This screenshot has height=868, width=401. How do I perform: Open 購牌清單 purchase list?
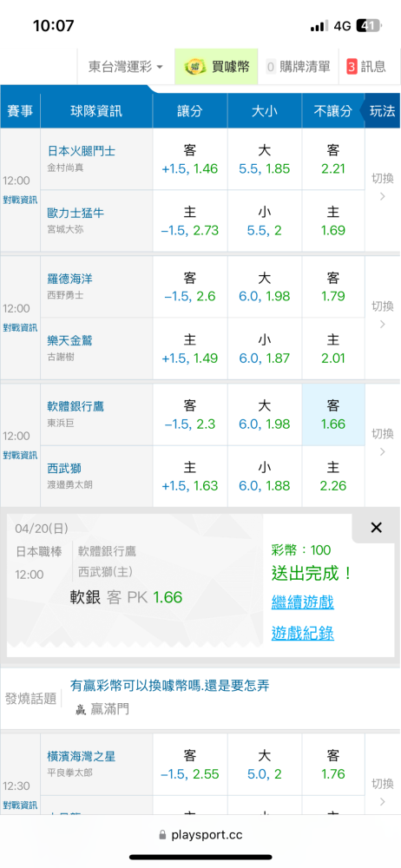click(298, 67)
